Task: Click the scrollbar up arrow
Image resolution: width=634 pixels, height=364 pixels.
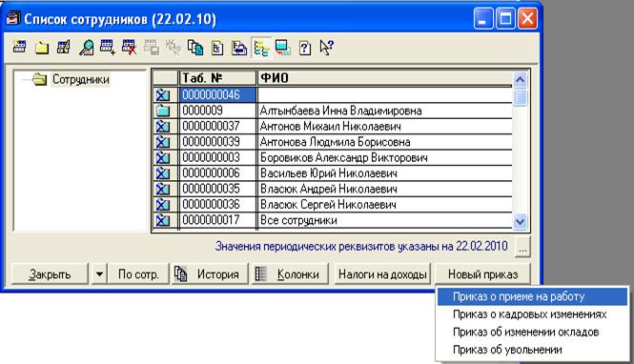Action: point(520,80)
